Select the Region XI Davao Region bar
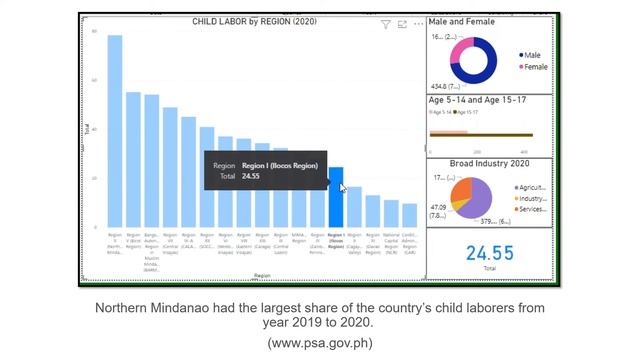 [373, 211]
